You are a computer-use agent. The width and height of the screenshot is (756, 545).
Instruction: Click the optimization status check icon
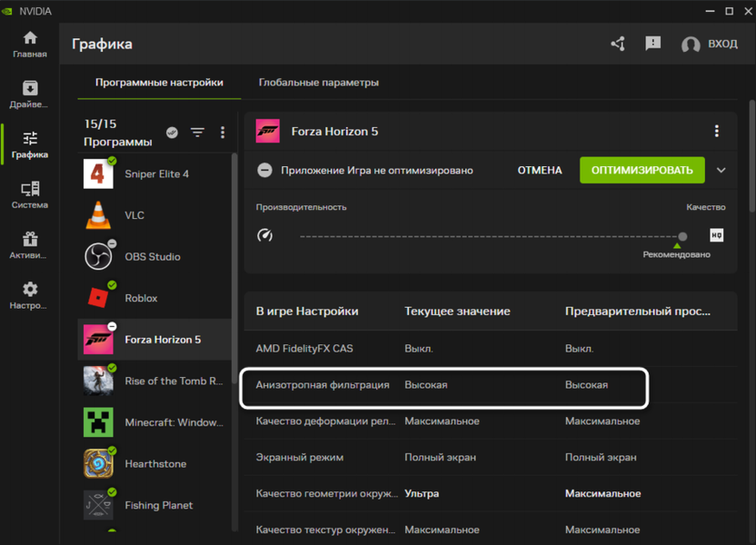tap(172, 133)
